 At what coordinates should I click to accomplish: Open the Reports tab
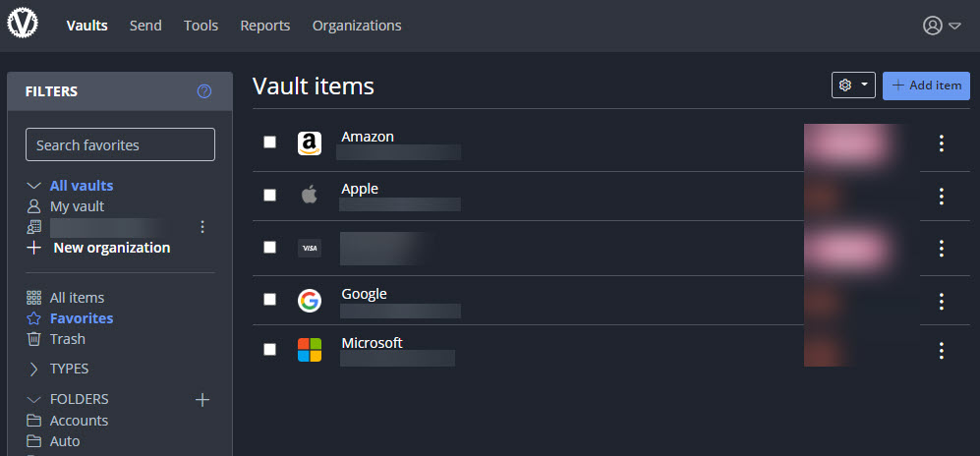click(x=265, y=26)
